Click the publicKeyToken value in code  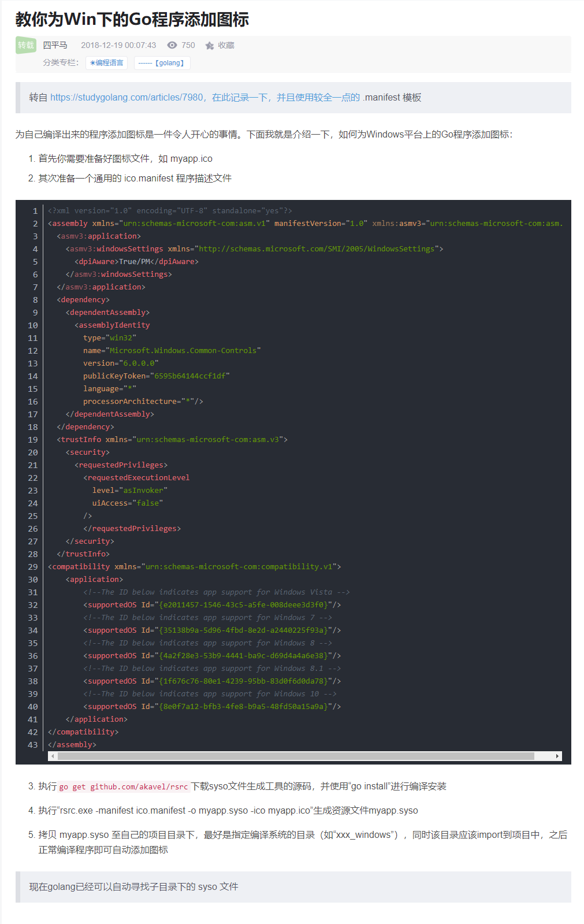189,376
